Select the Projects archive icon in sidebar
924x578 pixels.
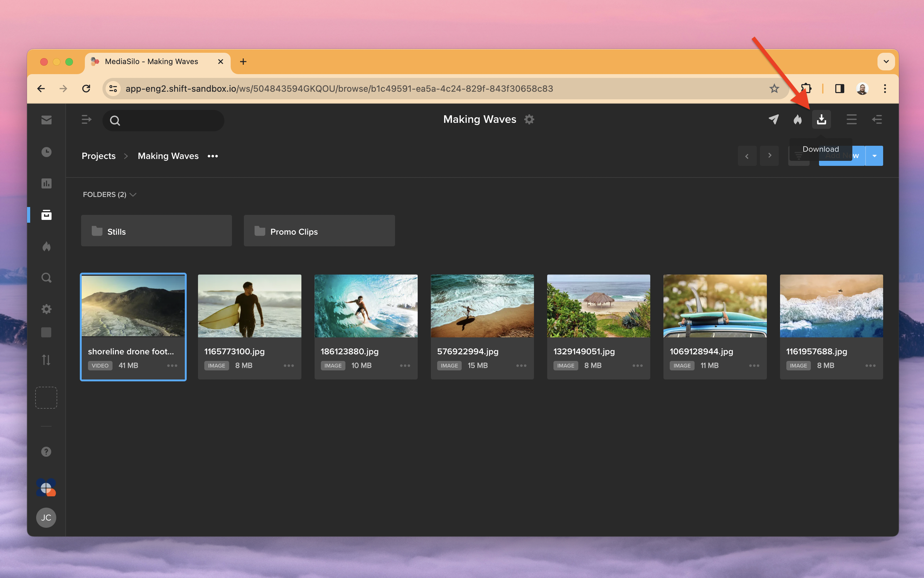[46, 215]
